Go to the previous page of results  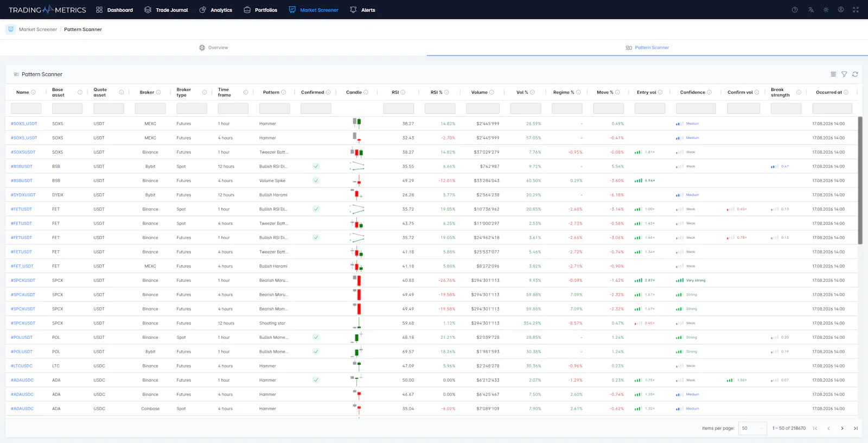[x=828, y=428]
